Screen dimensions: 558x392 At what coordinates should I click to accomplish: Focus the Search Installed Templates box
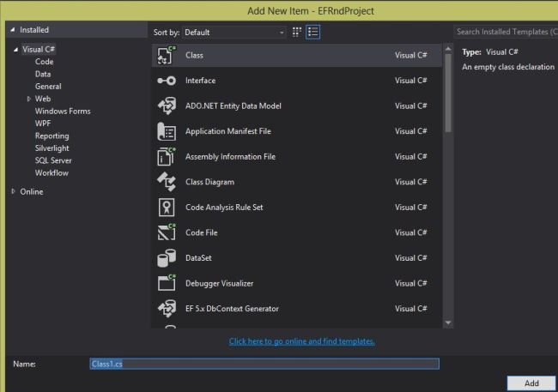click(506, 32)
